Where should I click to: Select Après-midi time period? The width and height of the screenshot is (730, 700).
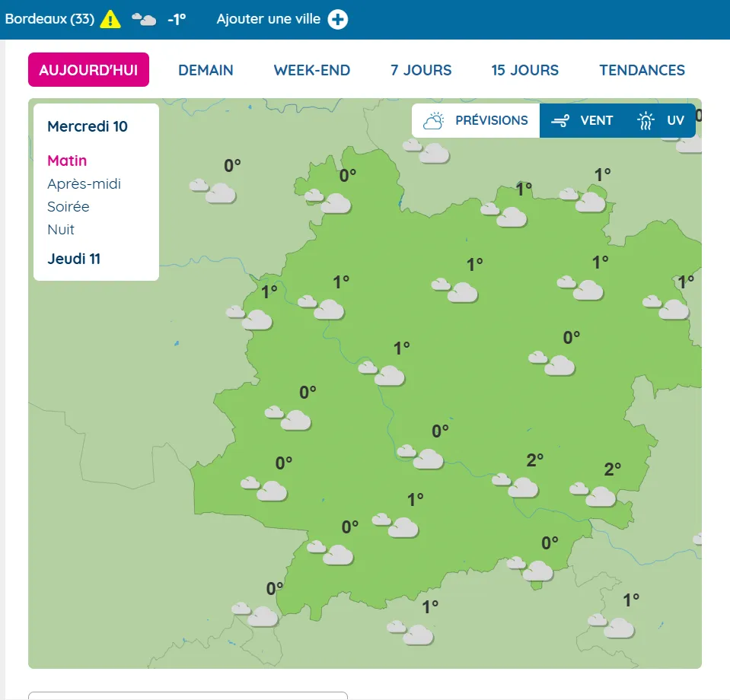84,183
